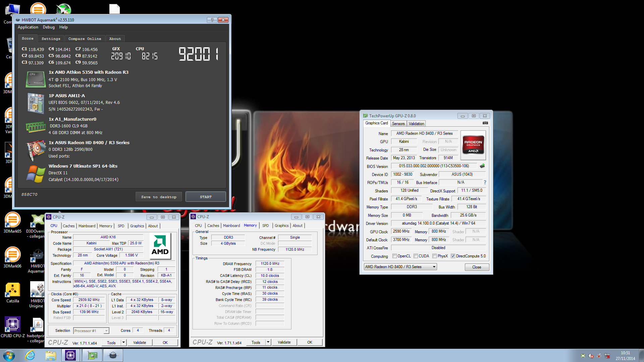The height and width of the screenshot is (362, 644).
Task: Toggle the OpenCL checkbox in GPU-Z
Action: pyautogui.click(x=395, y=256)
